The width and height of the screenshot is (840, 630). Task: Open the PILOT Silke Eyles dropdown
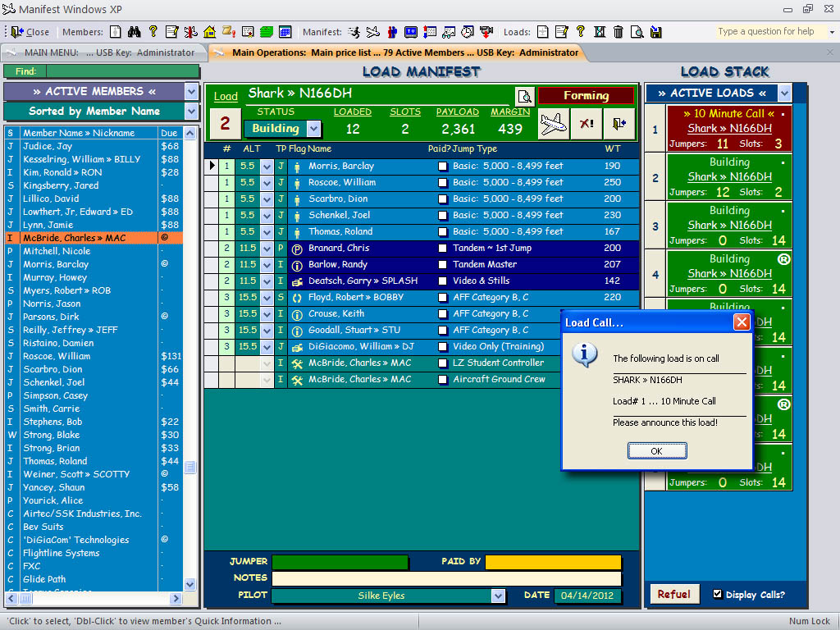(x=498, y=596)
